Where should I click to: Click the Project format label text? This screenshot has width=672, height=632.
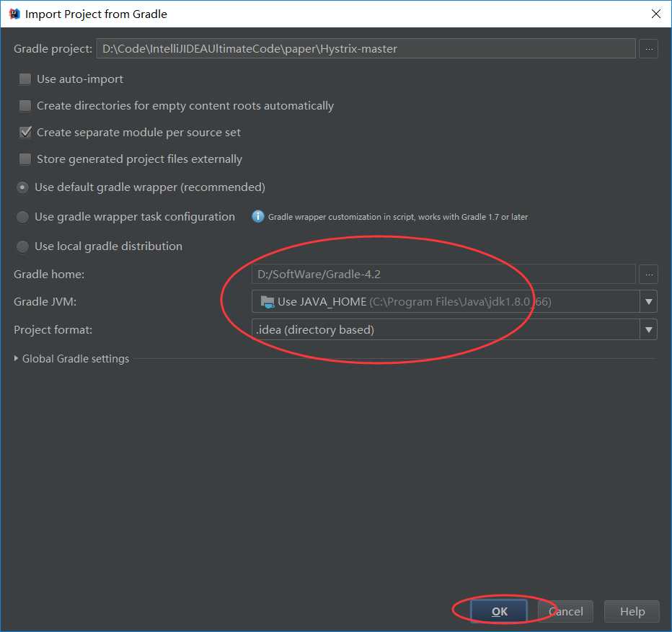(x=53, y=329)
